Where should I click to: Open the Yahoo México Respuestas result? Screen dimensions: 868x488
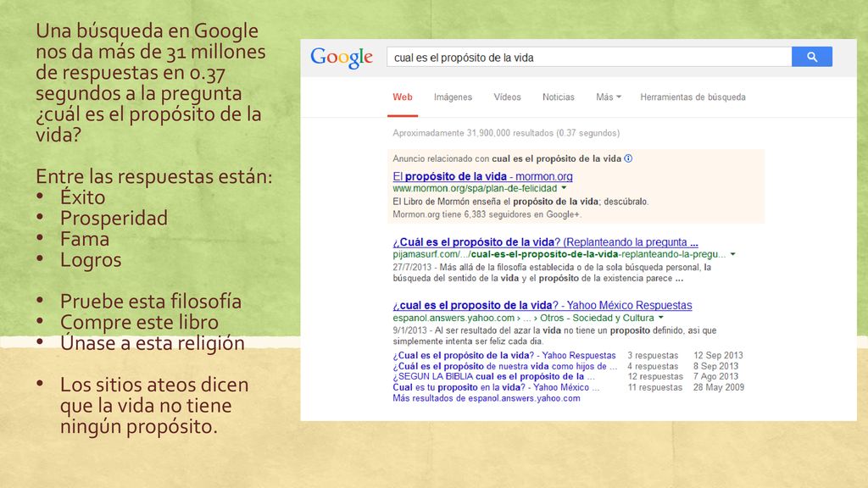point(542,305)
